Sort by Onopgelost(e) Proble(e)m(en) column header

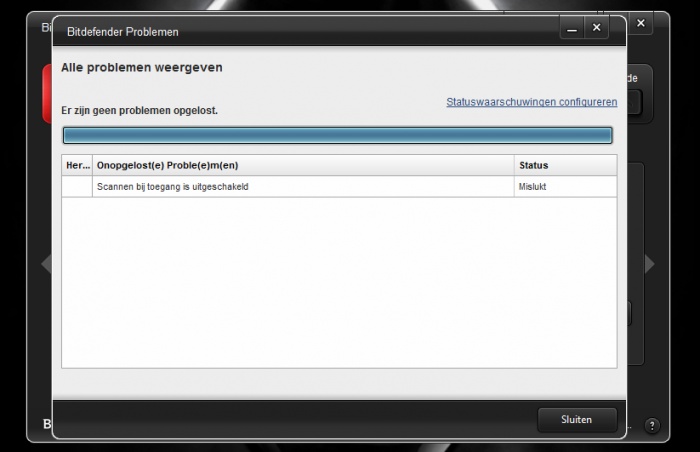click(x=303, y=165)
